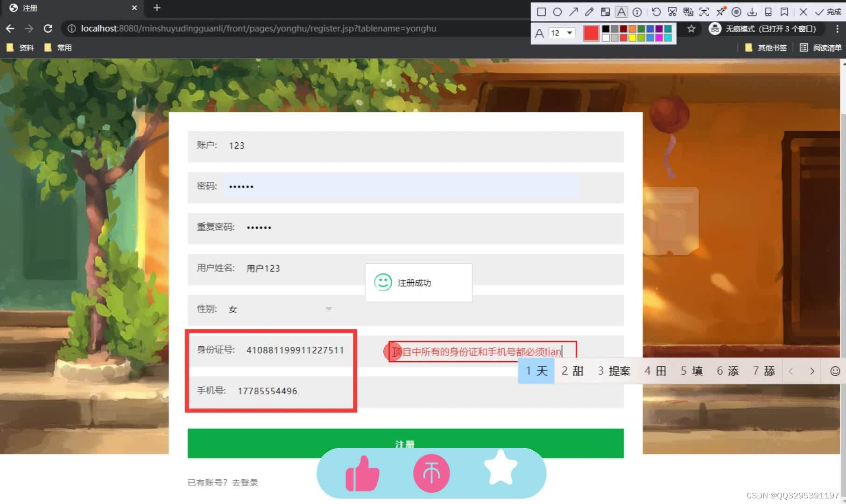Undo the last annotation
The height and width of the screenshot is (504, 846).
[656, 12]
